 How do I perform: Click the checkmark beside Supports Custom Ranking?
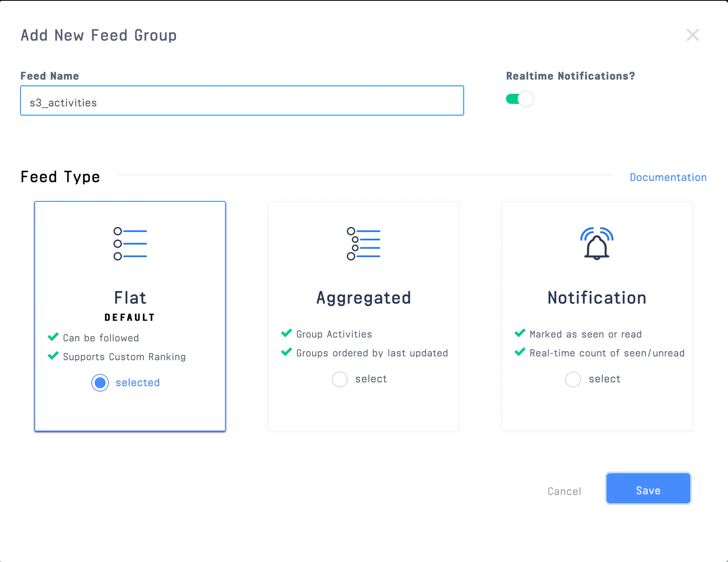[x=53, y=356]
